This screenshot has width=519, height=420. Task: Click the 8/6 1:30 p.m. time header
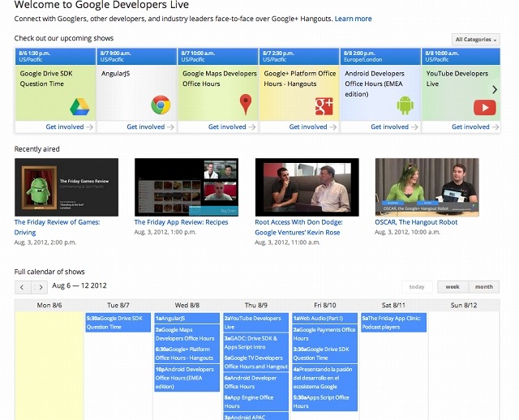pyautogui.click(x=55, y=56)
